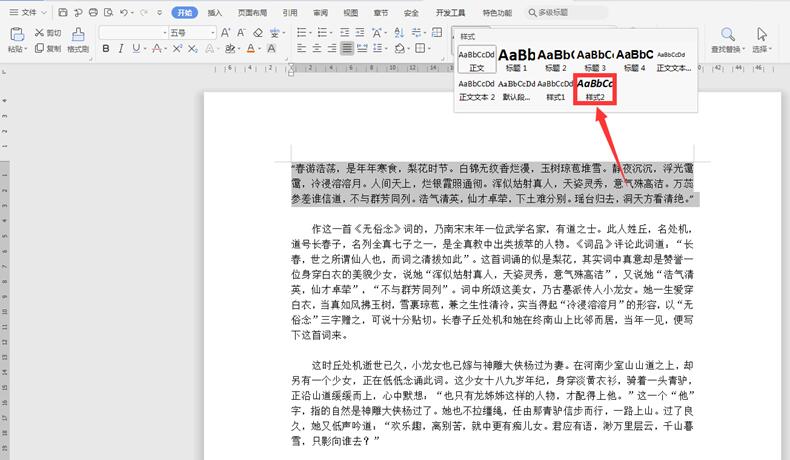Toggle Bold formatting
The height and width of the screenshot is (460, 790).
pos(107,48)
